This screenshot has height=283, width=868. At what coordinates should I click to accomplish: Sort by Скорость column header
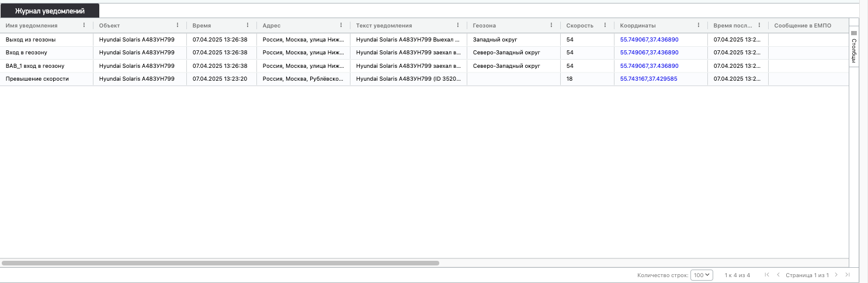pos(579,26)
